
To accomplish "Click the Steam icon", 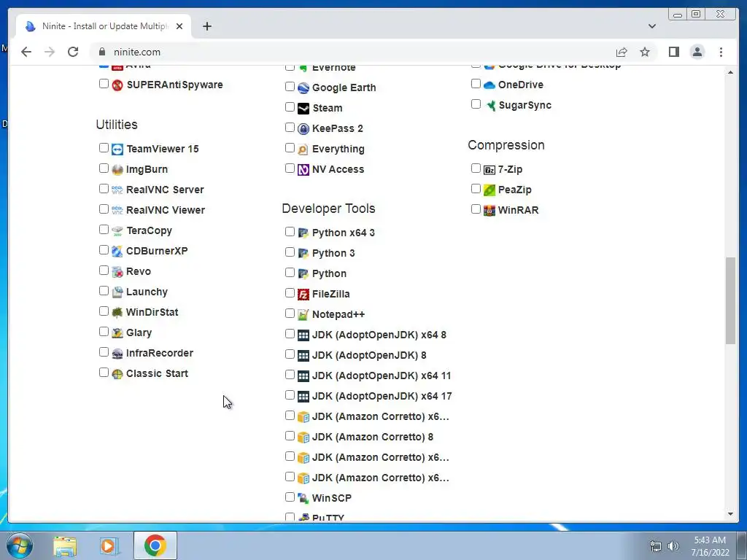I will (x=303, y=109).
